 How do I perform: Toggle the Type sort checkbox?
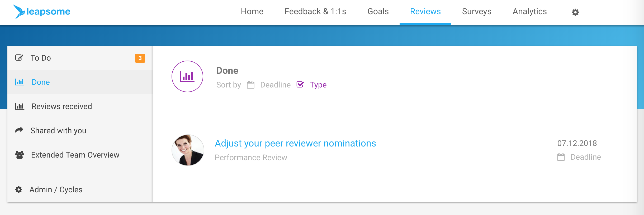coord(300,85)
